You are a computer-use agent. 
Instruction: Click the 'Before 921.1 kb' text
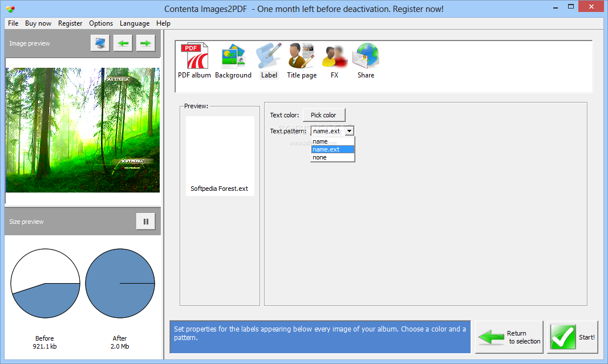click(x=44, y=342)
